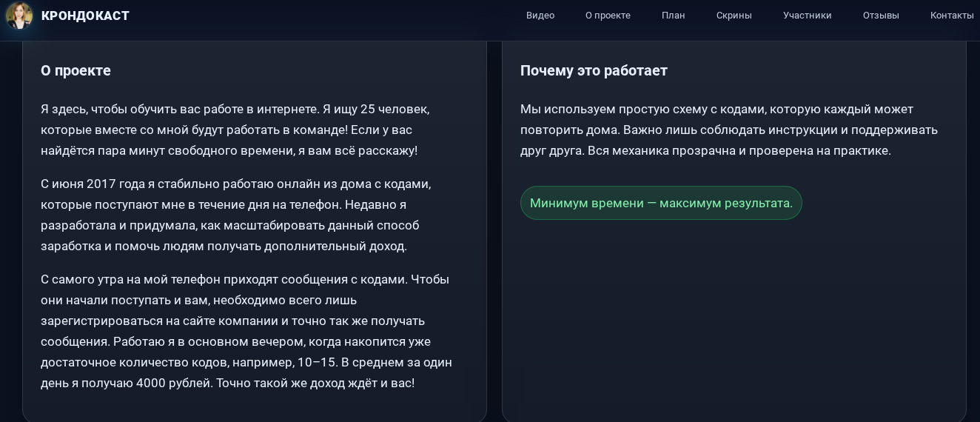Viewport: 980px width, 422px height.
Task: Click the green 'Минимум времени — максимум результата' badge
Action: [661, 203]
